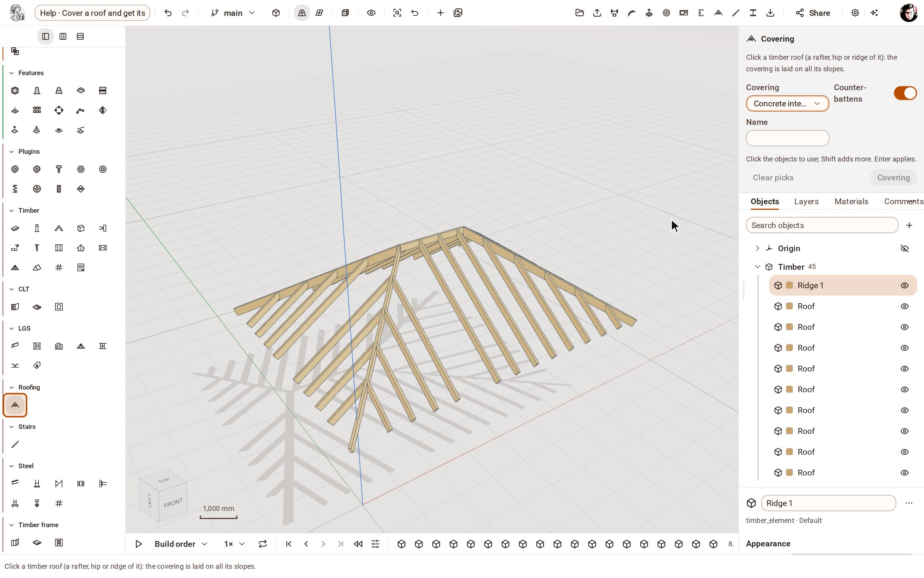Viewport: 924px width, 578px height.
Task: Select the rows layout icon in left panel
Action: 80,37
